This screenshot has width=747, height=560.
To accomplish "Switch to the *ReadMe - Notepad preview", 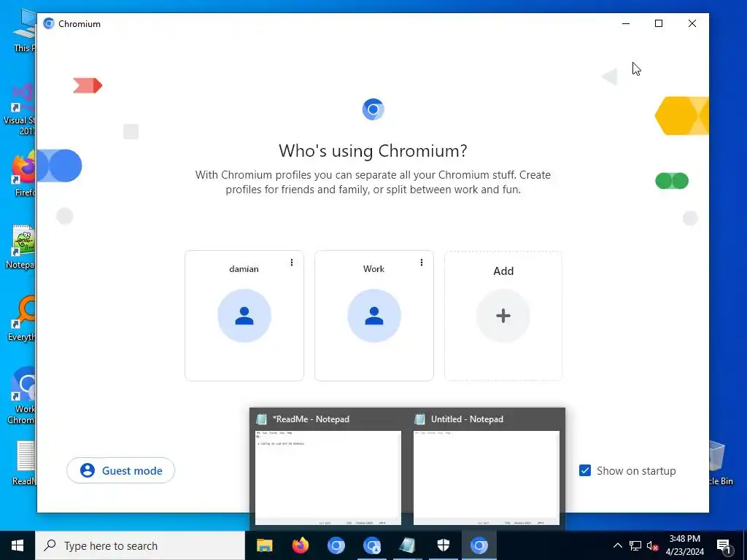I will (328, 469).
